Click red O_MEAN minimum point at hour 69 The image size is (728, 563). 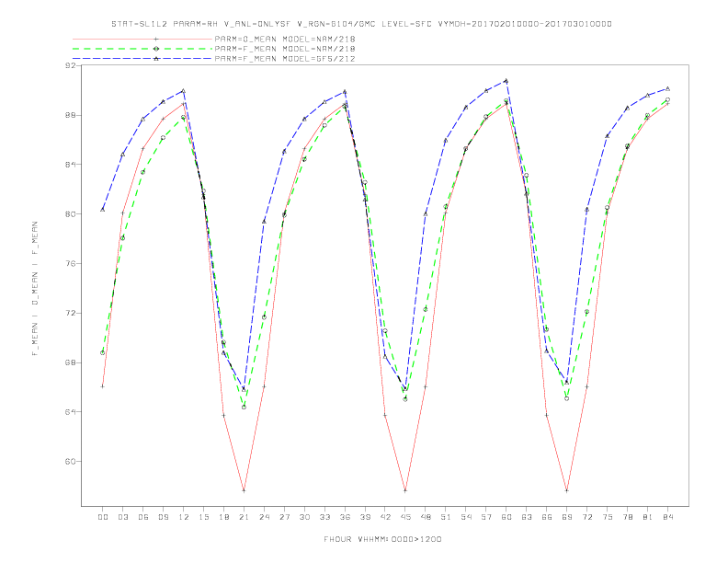[567, 490]
